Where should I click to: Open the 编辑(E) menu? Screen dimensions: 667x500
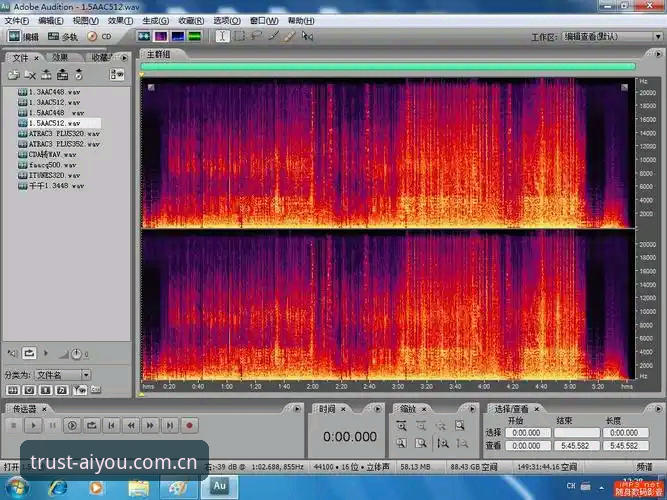(50, 20)
